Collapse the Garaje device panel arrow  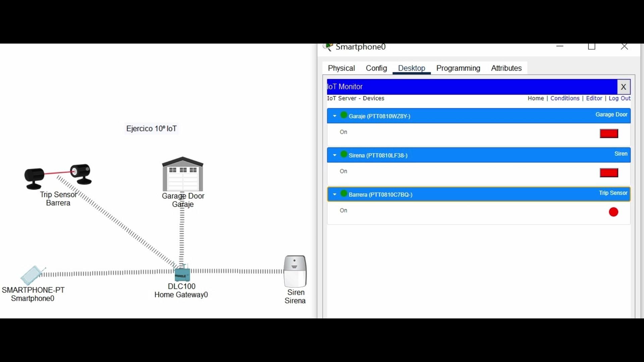point(334,116)
